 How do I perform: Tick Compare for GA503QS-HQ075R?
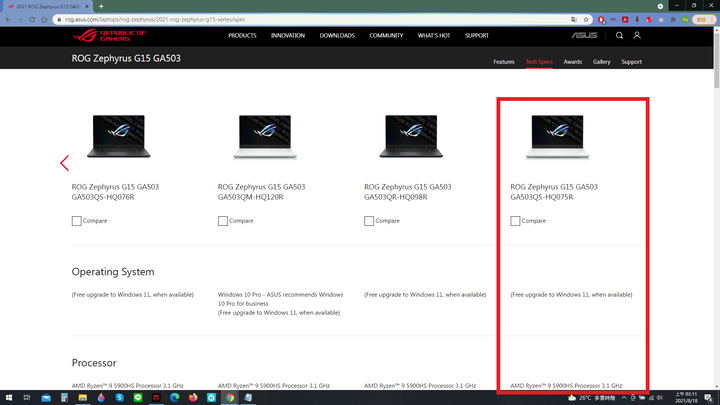[x=515, y=221]
